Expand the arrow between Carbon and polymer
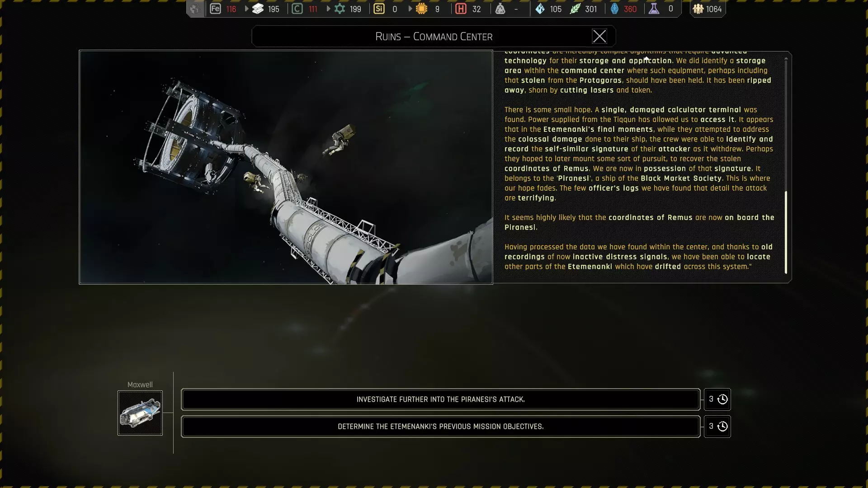The height and width of the screenshot is (488, 868). tap(328, 9)
